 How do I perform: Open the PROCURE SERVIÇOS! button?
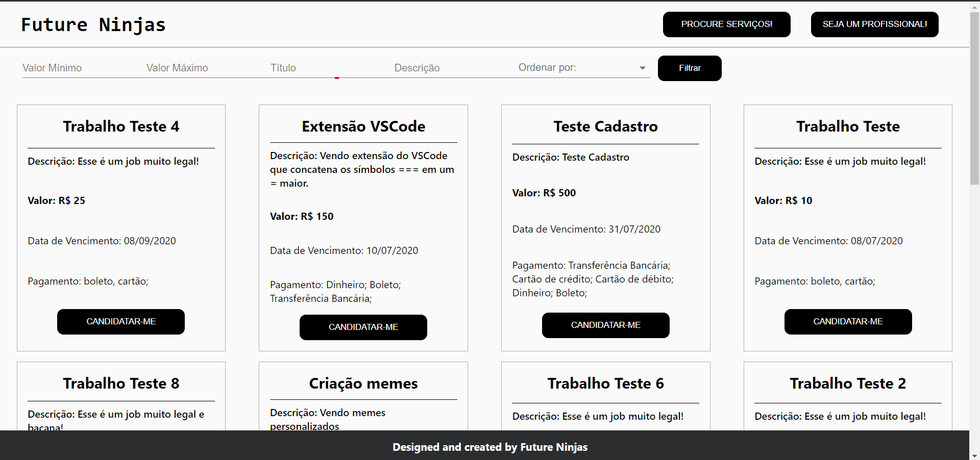point(726,24)
